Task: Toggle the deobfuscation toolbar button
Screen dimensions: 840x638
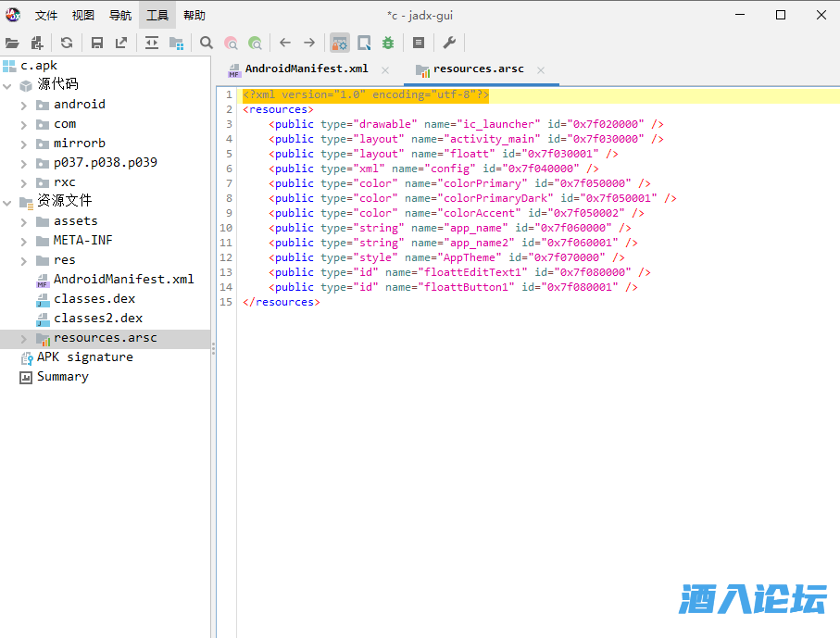Action: click(x=340, y=43)
